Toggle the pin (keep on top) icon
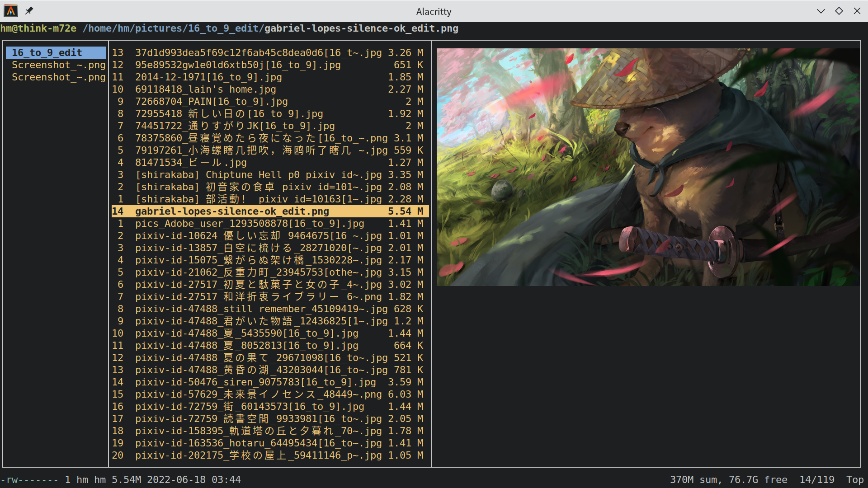This screenshot has width=868, height=488. click(29, 11)
